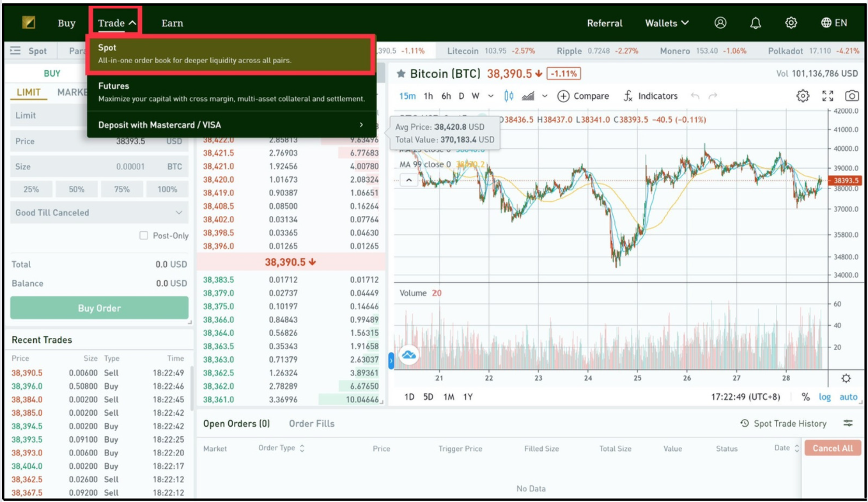Image resolution: width=868 pixels, height=502 pixels.
Task: Switch to the BUY tab
Action: click(52, 73)
